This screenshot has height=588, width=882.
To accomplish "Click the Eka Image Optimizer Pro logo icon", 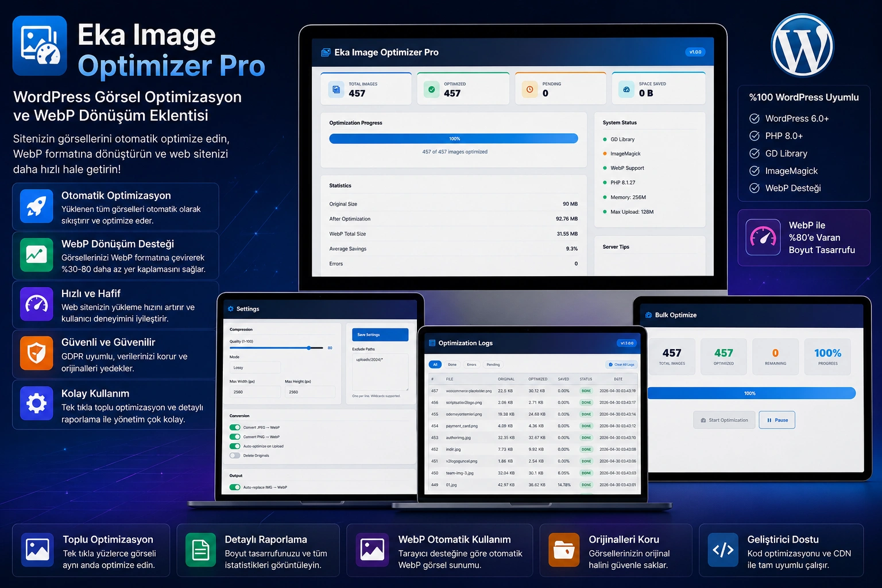I will (40, 45).
